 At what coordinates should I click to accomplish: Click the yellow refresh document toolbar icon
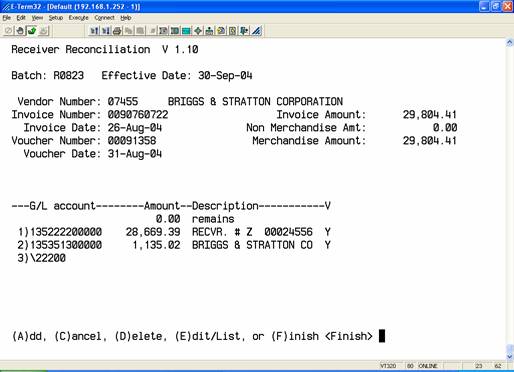221,31
